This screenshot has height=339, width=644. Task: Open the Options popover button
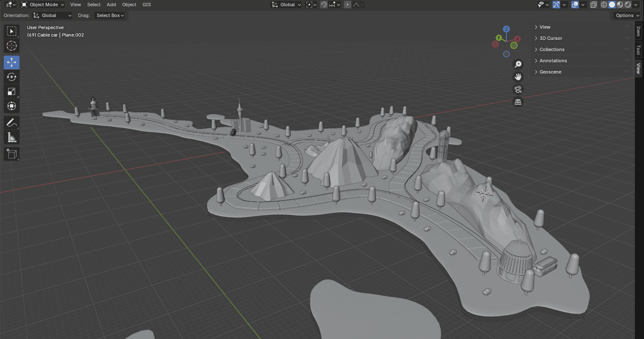point(627,15)
